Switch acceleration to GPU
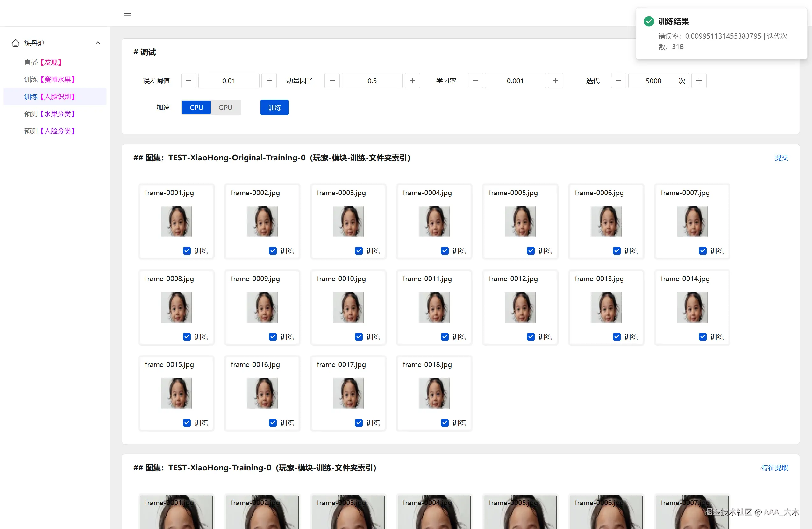Image resolution: width=812 pixels, height=529 pixels. pos(225,107)
